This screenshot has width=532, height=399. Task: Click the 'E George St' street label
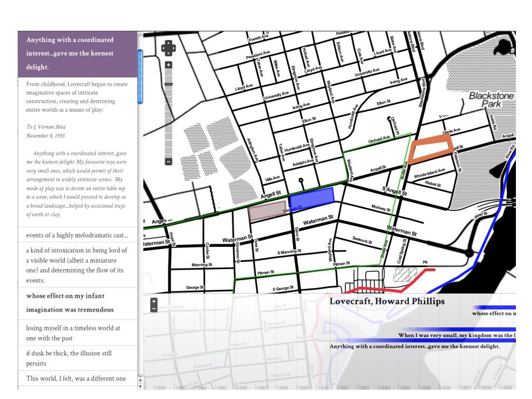283,289
